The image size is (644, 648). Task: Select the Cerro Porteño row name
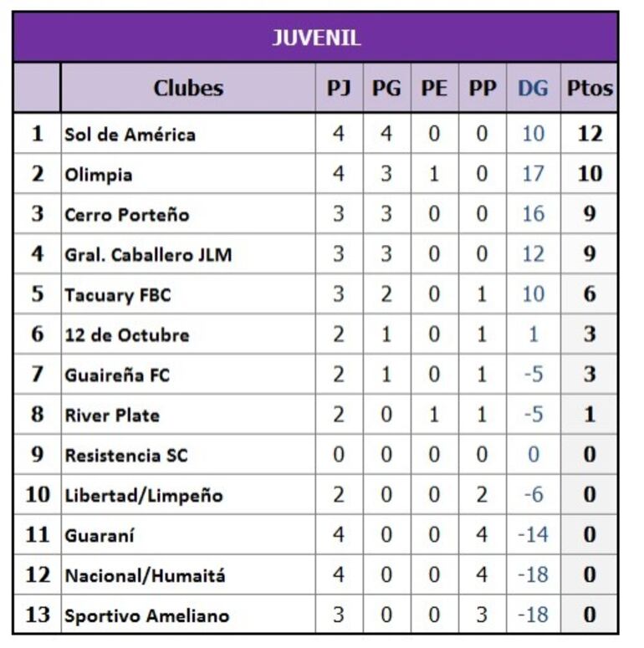pyautogui.click(x=127, y=215)
